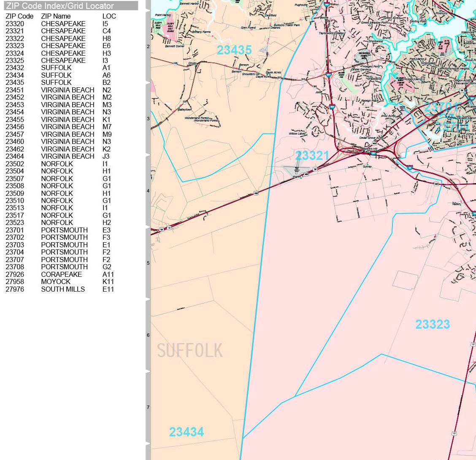This screenshot has height=460, width=476.
Task: Click the large 23321 label on the map
Action: [312, 156]
